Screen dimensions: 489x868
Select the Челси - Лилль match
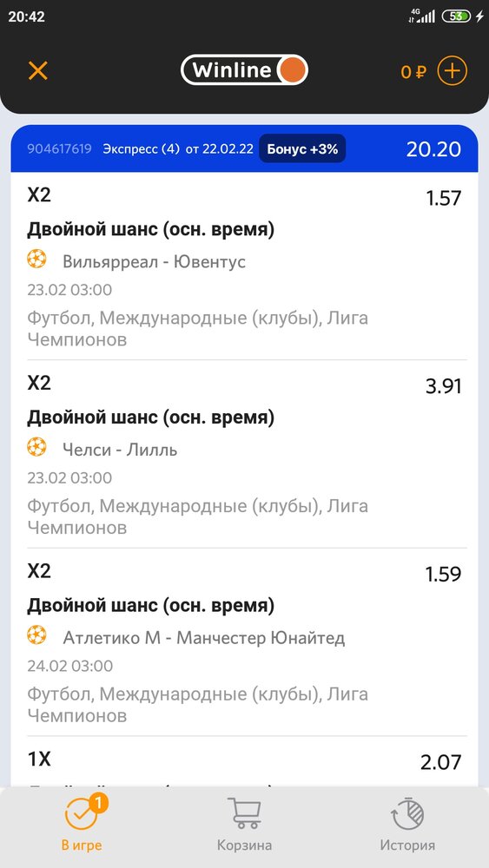pos(120,450)
